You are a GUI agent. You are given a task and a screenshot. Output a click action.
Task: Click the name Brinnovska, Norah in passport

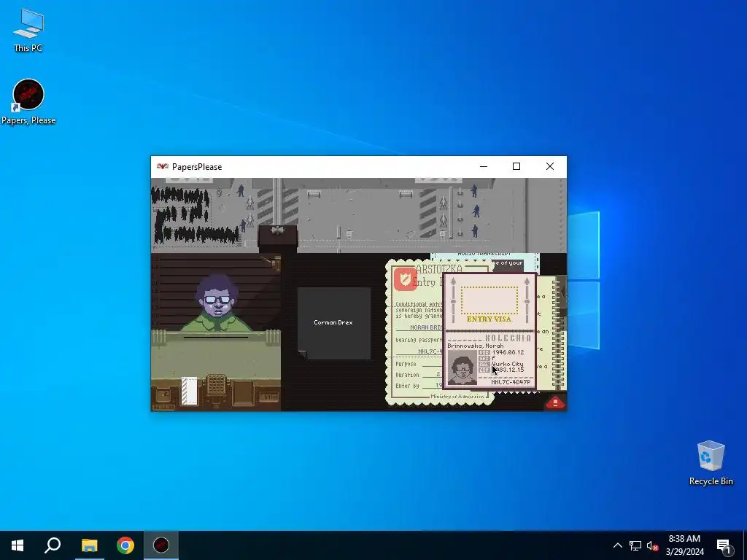475,346
